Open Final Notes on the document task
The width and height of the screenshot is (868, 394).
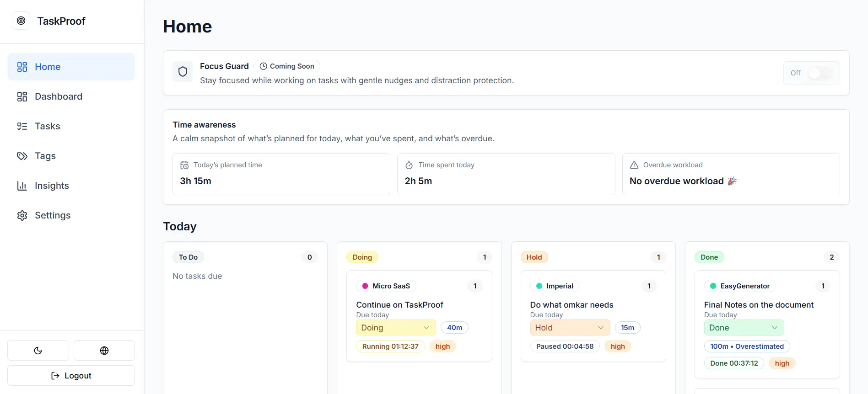click(x=759, y=305)
